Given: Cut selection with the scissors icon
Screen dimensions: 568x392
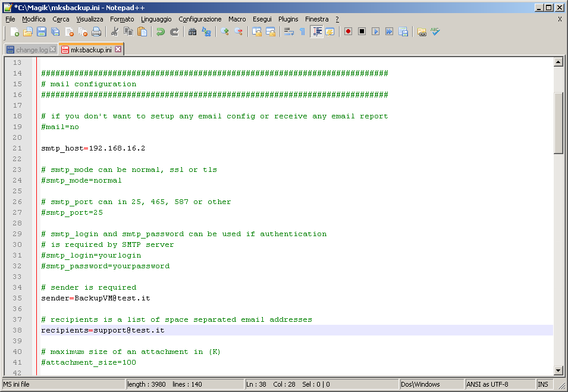Looking at the screenshot, I should pyautogui.click(x=115, y=32).
